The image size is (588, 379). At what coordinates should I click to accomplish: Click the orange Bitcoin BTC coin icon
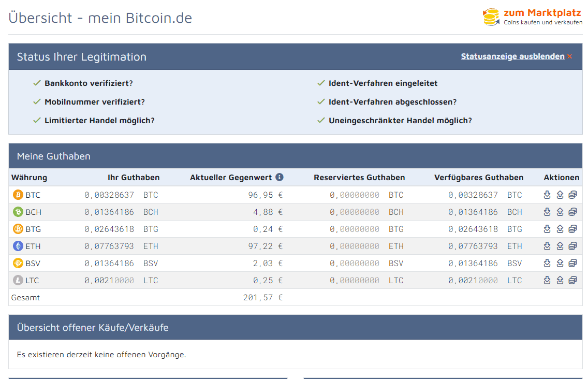click(18, 195)
